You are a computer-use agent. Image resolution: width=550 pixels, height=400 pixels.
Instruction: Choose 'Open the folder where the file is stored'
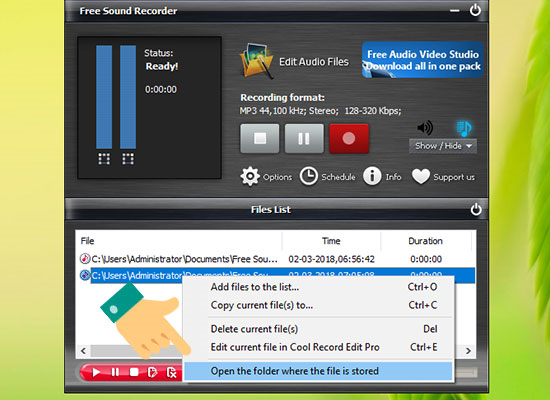pos(318,371)
